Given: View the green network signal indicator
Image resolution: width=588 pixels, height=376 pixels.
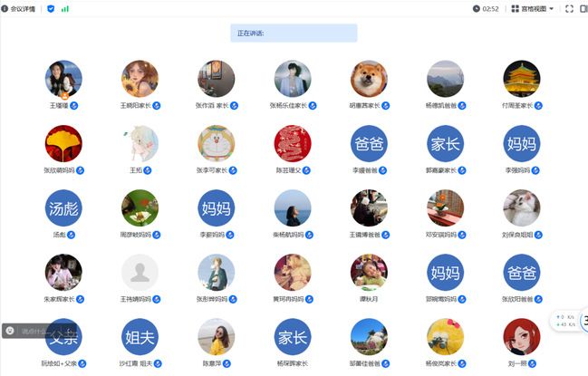Looking at the screenshot, I should coord(65,9).
